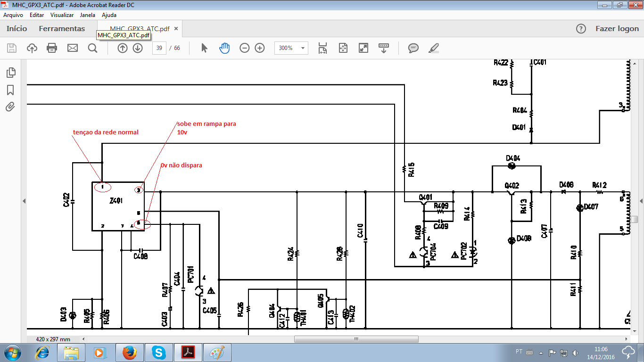This screenshot has width=644, height=362.
Task: Click the "tençao da rede normal" annotation
Action: click(x=106, y=132)
